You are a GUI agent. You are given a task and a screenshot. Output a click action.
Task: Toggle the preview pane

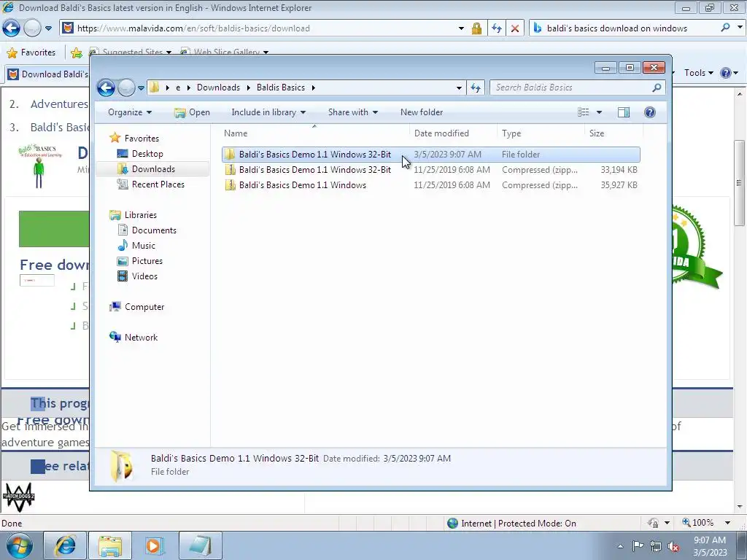point(623,112)
